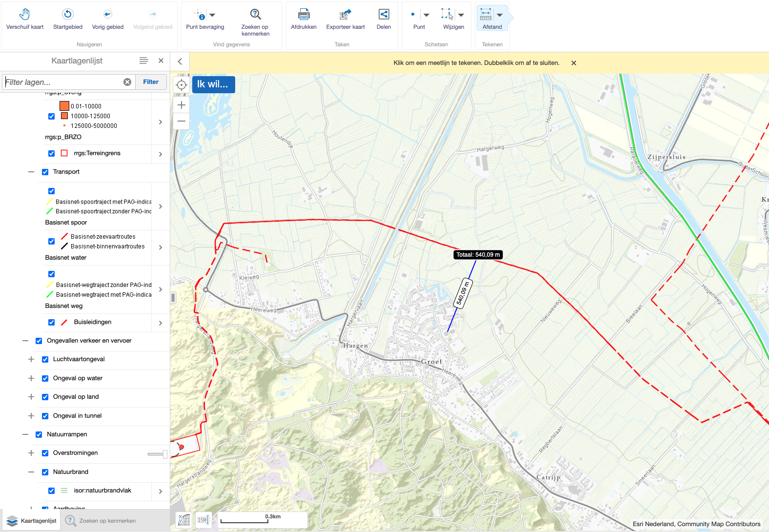Click the Totaal 540,09 m measurement label
The height and width of the screenshot is (532, 769).
(x=478, y=255)
